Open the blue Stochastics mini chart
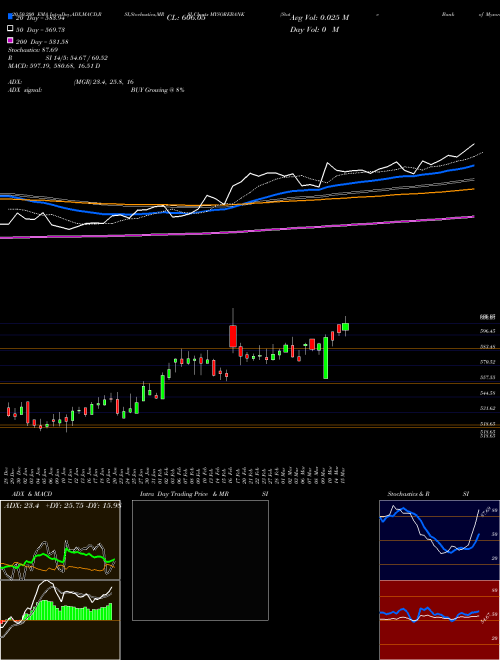Viewport: 500px width, 660px height. click(439, 540)
